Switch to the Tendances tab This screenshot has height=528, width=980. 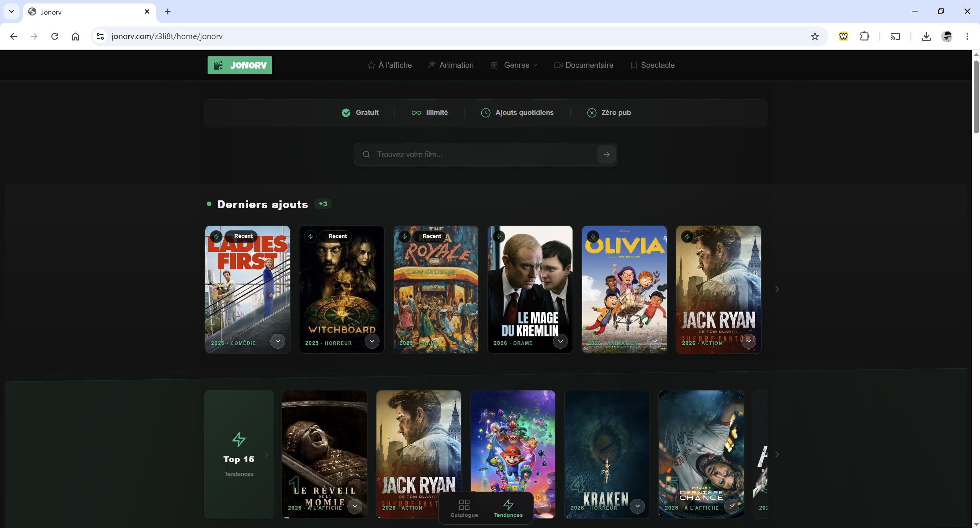click(x=508, y=508)
